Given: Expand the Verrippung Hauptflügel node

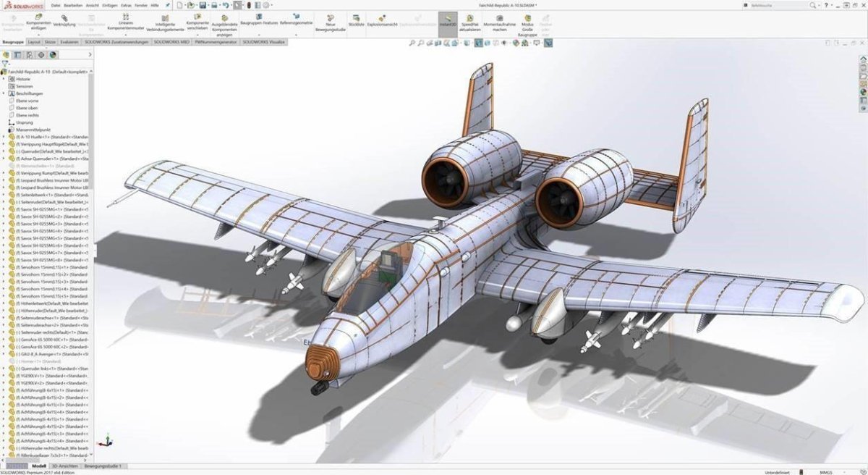Looking at the screenshot, I should tap(4, 143).
